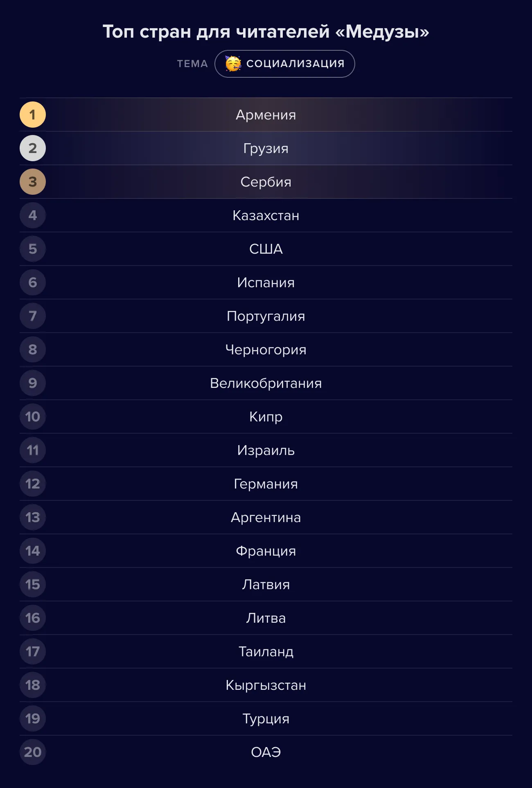Image resolution: width=532 pixels, height=788 pixels.
Task: Select the Грузия row
Action: 266,148
